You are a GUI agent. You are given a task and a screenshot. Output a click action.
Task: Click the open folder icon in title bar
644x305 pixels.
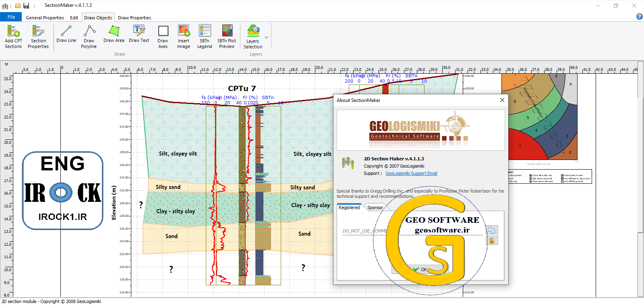click(x=18, y=6)
